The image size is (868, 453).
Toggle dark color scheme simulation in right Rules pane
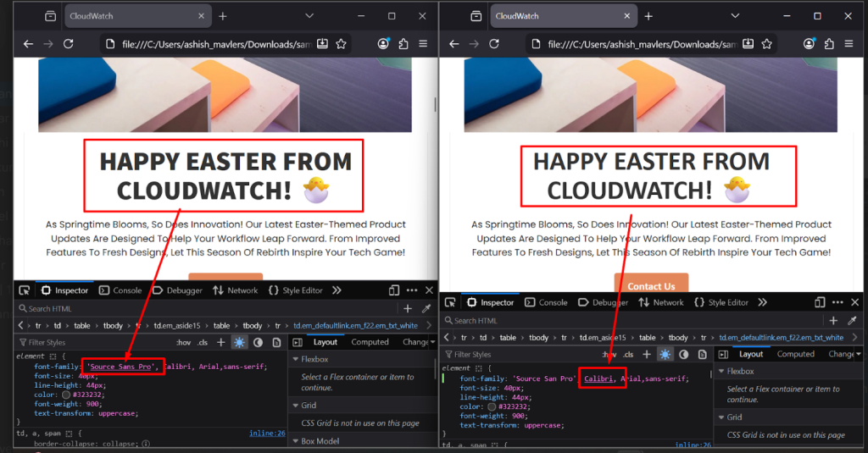pos(684,355)
